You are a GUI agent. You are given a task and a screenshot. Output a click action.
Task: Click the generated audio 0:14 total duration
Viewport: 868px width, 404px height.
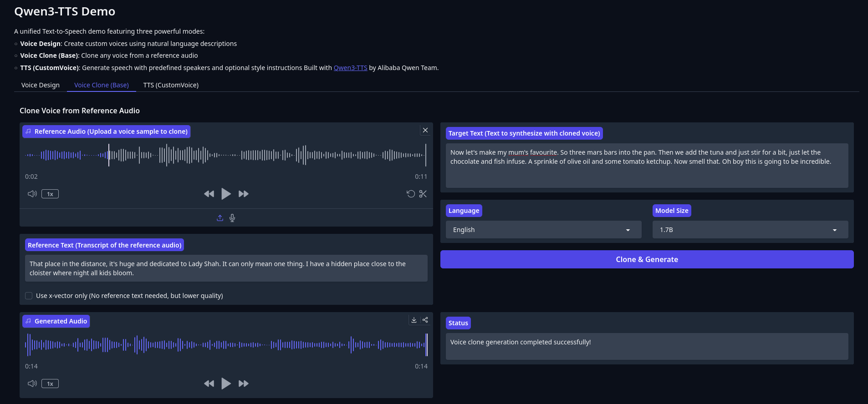421,366
